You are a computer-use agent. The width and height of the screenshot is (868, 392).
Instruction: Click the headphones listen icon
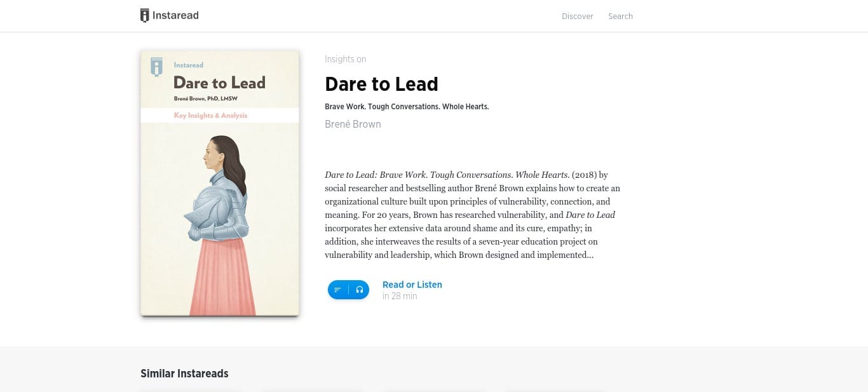[x=360, y=290]
